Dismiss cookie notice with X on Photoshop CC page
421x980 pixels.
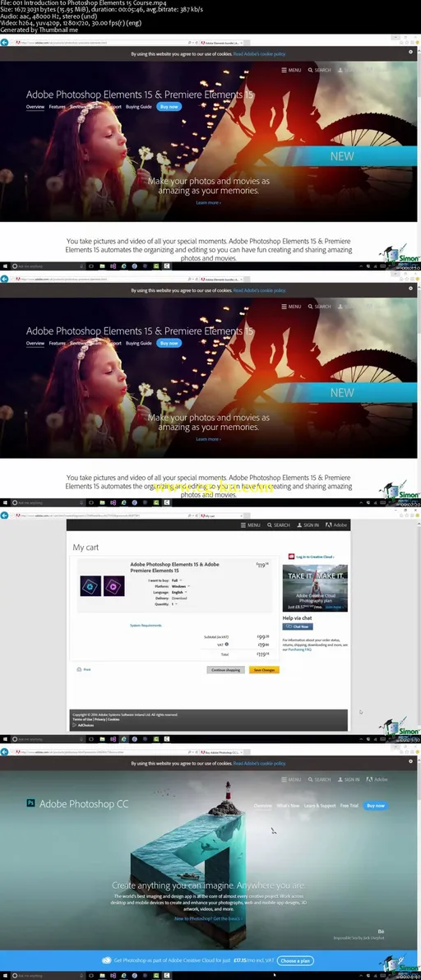pos(410,763)
